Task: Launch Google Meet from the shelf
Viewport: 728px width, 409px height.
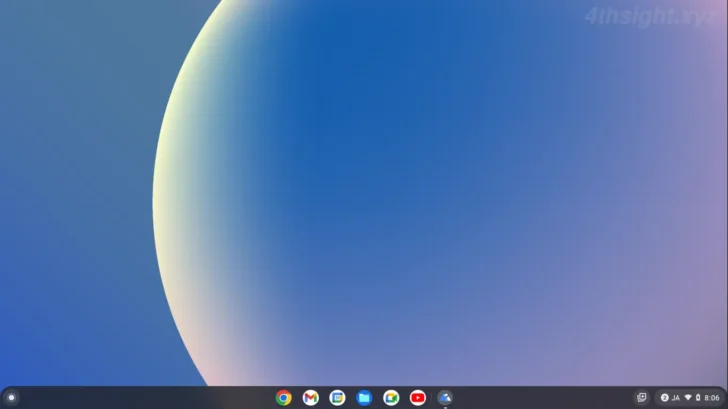Action: [391, 398]
